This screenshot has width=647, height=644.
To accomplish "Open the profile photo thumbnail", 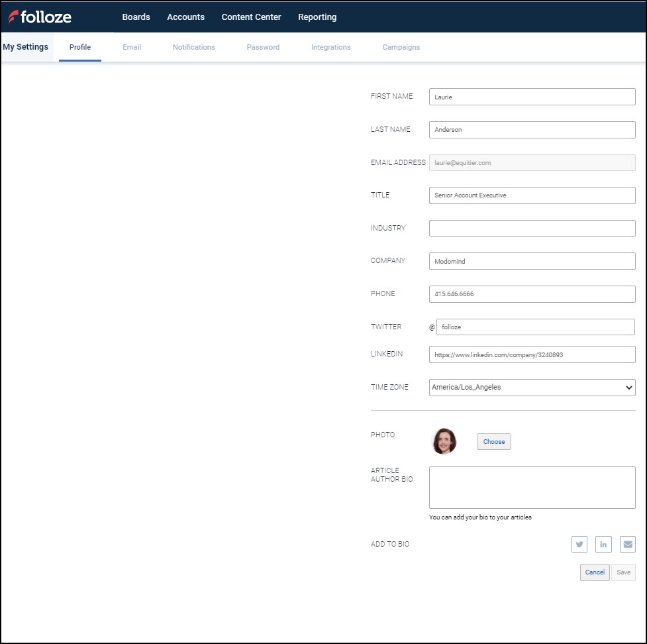I will tap(444, 441).
